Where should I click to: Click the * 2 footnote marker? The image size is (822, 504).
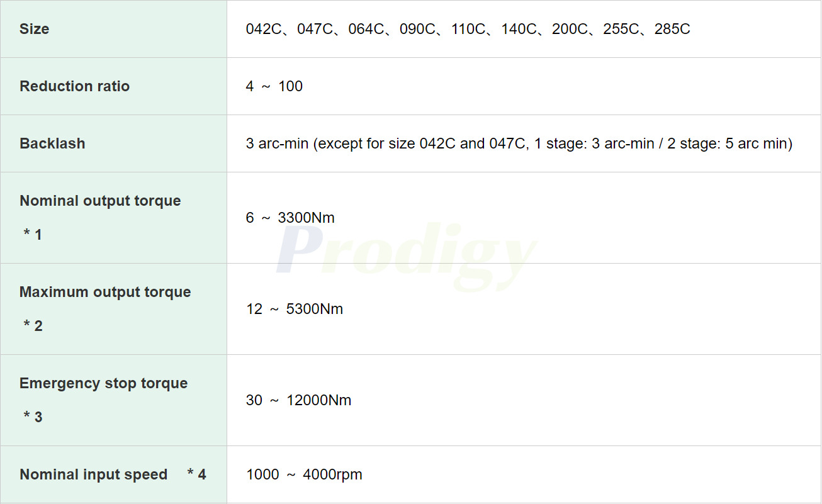point(33,326)
